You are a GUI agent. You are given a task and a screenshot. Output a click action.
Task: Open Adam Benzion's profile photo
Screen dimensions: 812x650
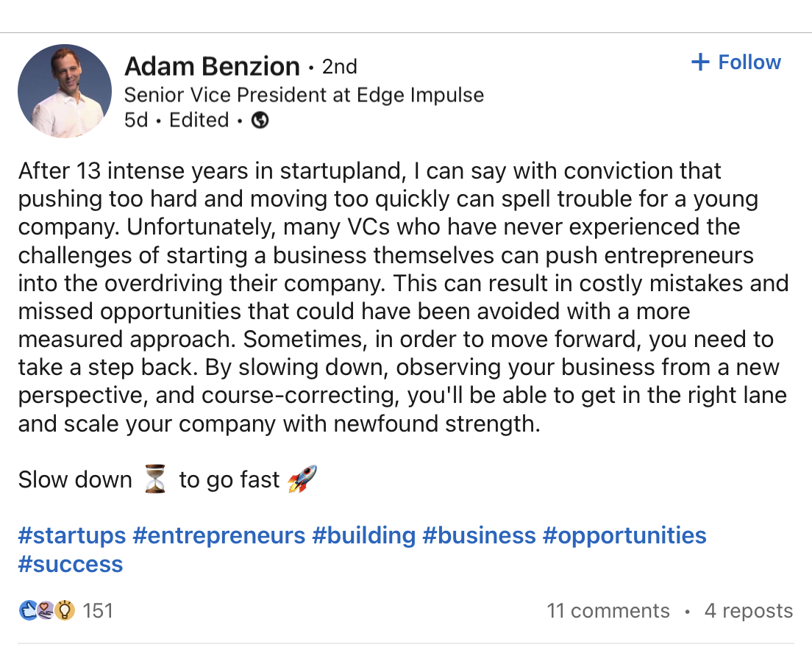click(65, 91)
